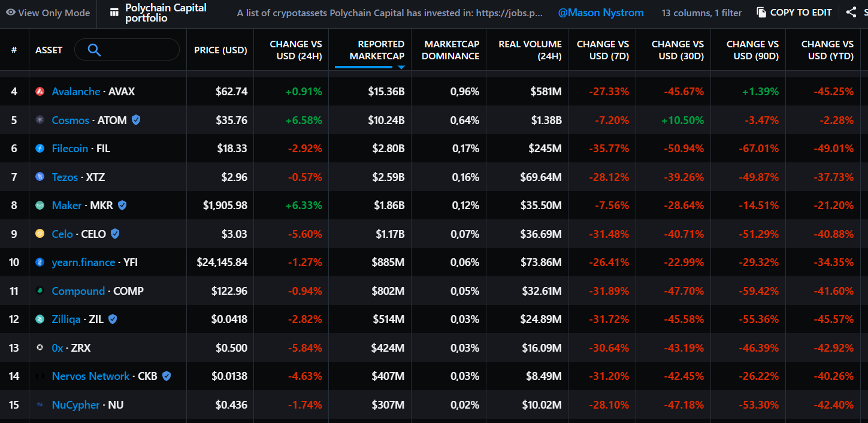The width and height of the screenshot is (868, 423).
Task: Open the Nervos Network asset page
Action: 90,376
